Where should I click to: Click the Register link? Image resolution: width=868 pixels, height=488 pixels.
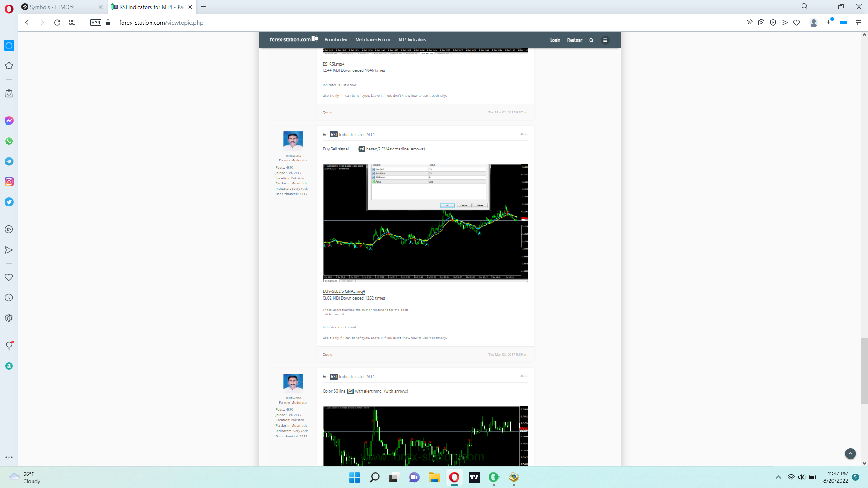[575, 40]
